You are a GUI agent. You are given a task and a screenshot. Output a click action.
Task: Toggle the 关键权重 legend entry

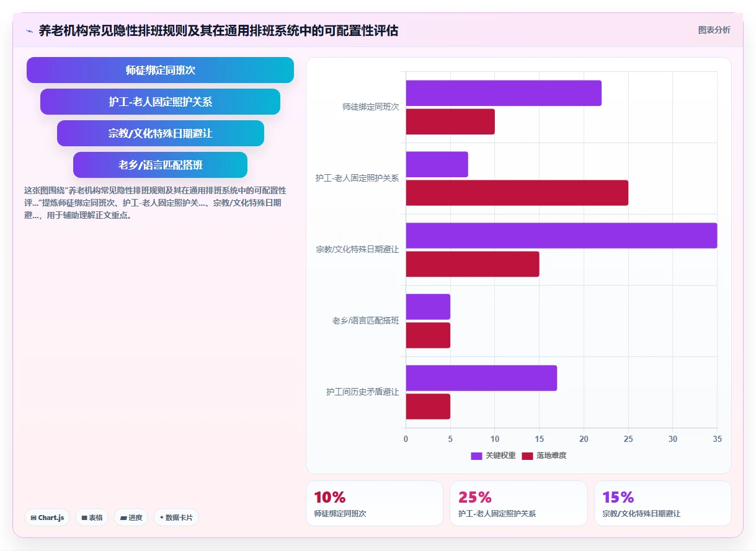493,456
